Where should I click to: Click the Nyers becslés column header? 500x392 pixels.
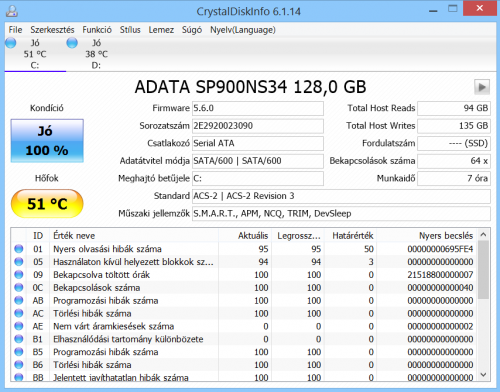tap(427, 236)
